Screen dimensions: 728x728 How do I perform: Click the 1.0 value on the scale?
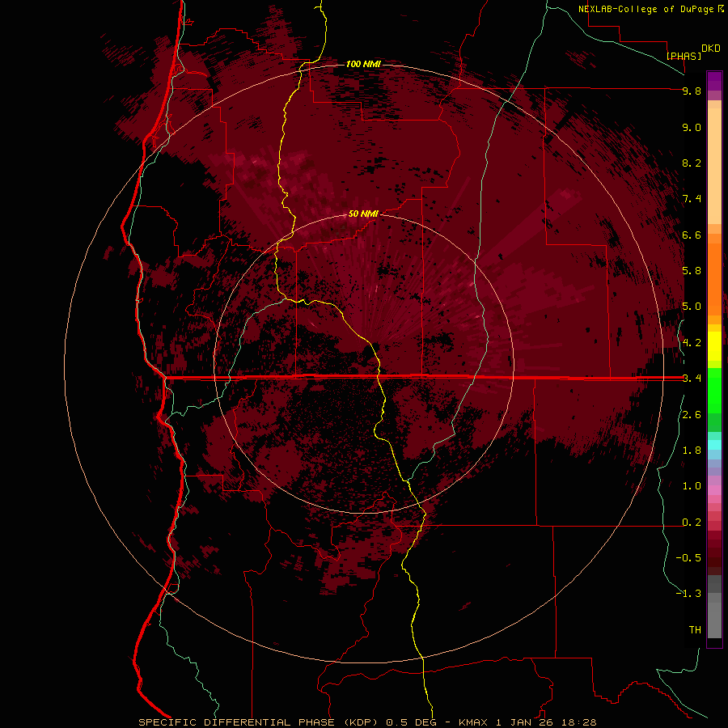[x=692, y=486]
